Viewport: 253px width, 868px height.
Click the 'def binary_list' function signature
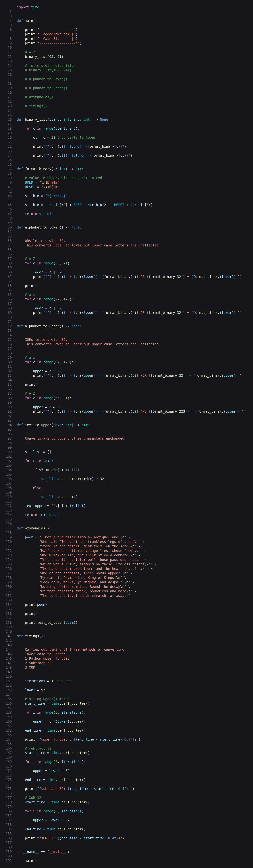(x=63, y=120)
